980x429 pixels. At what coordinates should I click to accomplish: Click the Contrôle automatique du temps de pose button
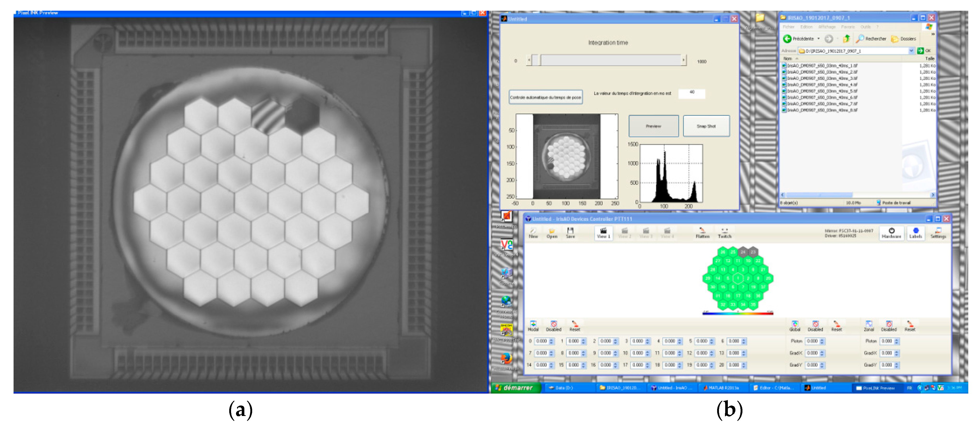545,97
